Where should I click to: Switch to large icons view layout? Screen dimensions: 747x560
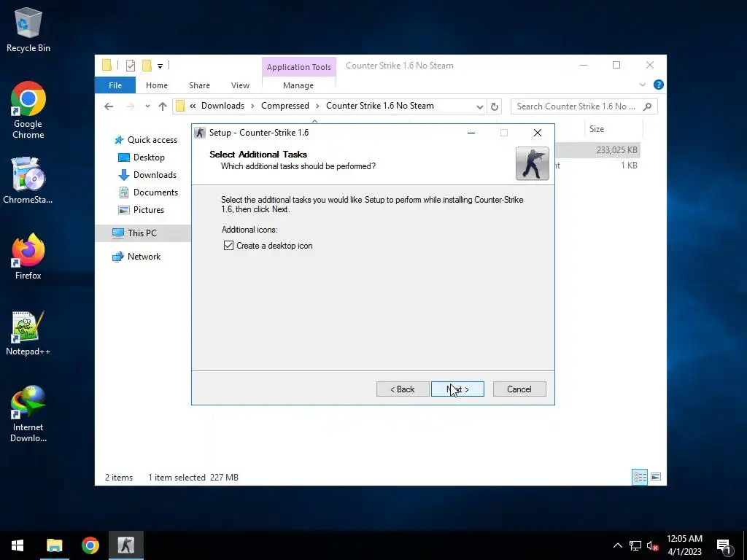[656, 477]
